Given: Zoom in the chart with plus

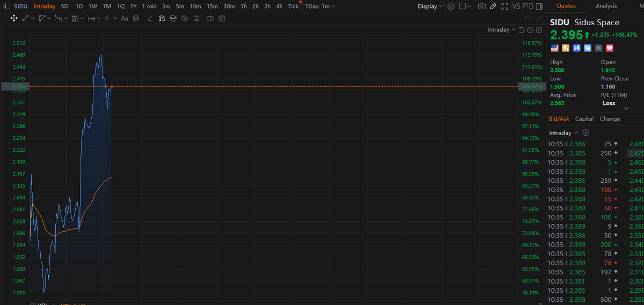Looking at the screenshot, I should [x=539, y=30].
